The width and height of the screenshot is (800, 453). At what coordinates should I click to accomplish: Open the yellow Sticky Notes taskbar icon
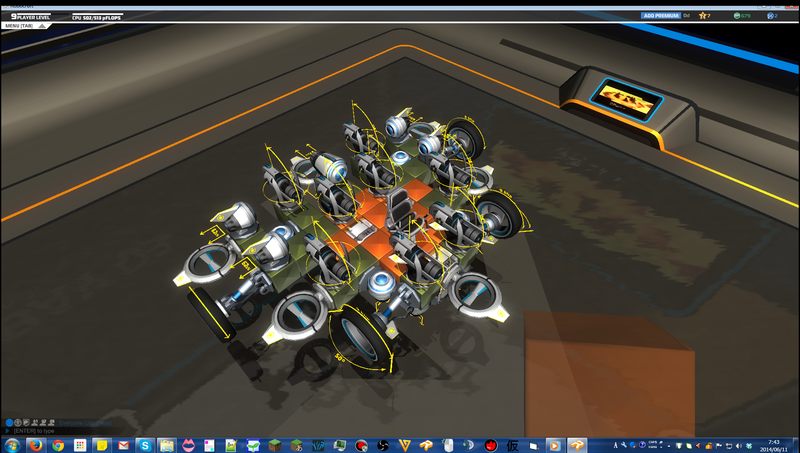click(x=102, y=445)
